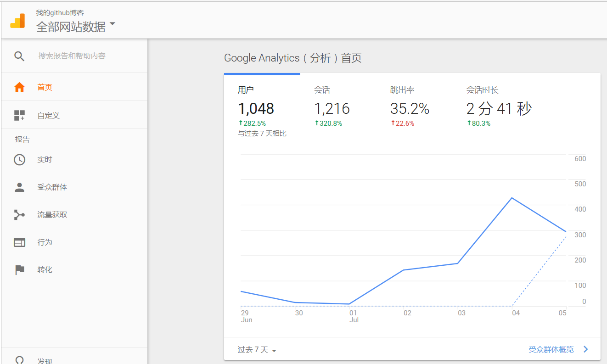607x364 pixels.
Task: Click the search magnifier icon
Action: pyautogui.click(x=19, y=56)
